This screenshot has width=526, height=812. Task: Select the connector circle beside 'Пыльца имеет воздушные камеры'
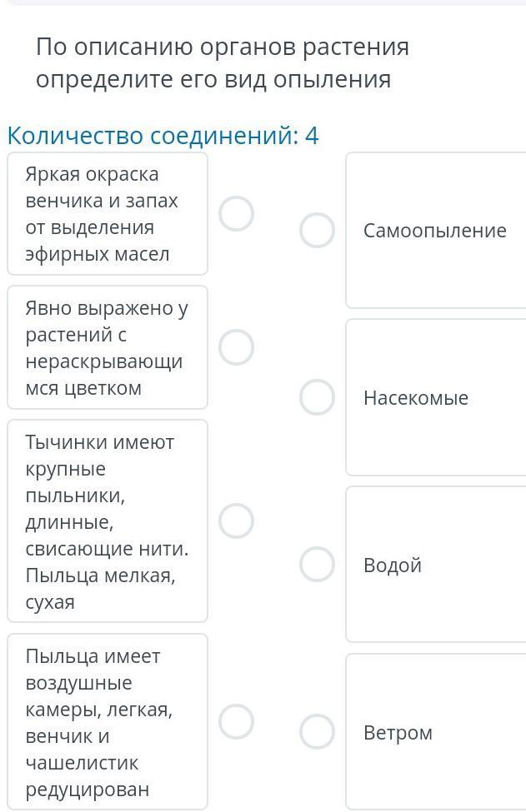coord(237,722)
